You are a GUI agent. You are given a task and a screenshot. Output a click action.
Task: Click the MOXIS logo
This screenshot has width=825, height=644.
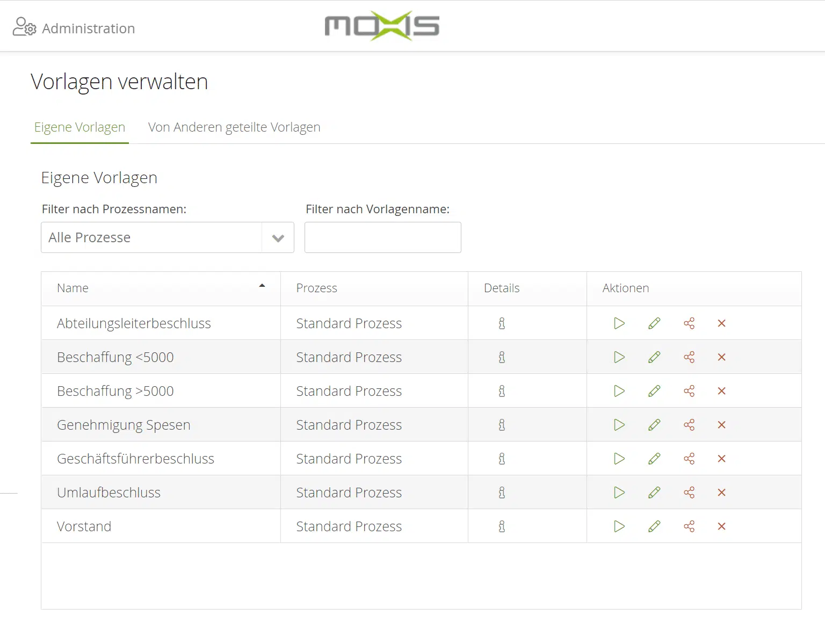[x=382, y=26]
